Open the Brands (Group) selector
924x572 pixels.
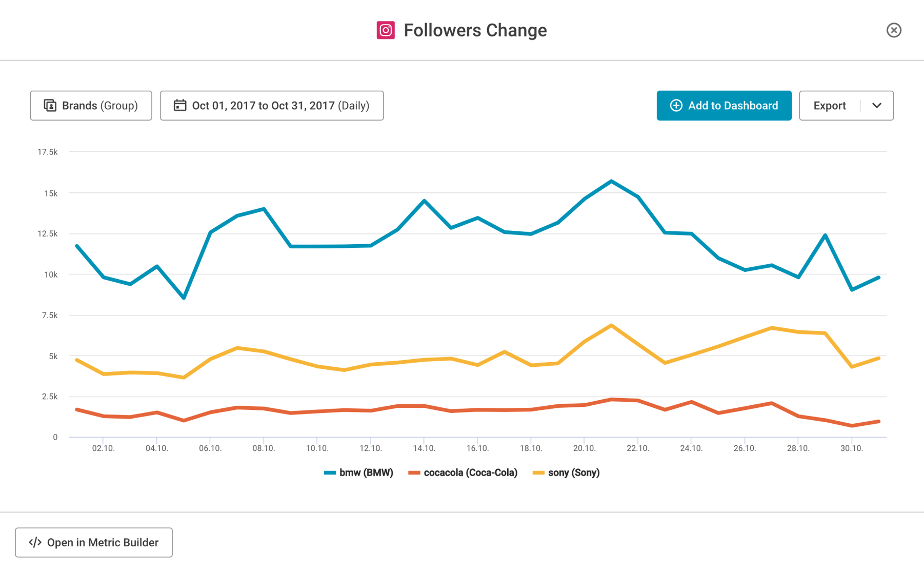click(91, 105)
